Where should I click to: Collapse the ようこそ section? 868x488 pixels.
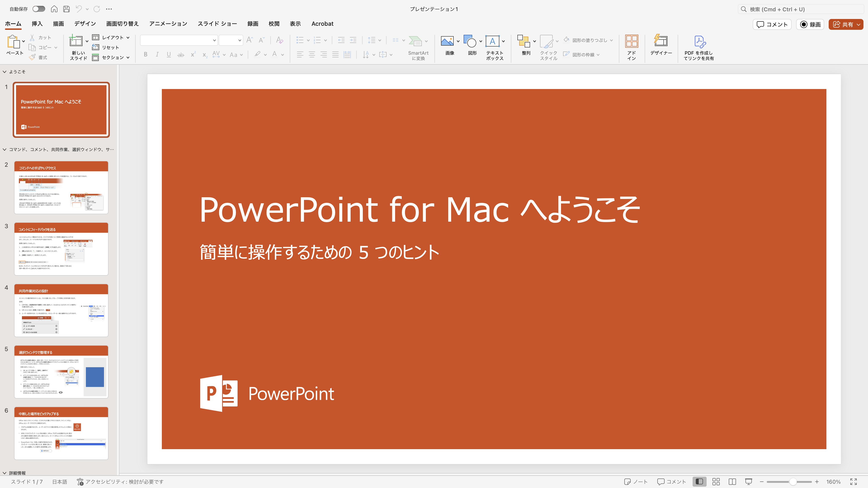pos(5,72)
